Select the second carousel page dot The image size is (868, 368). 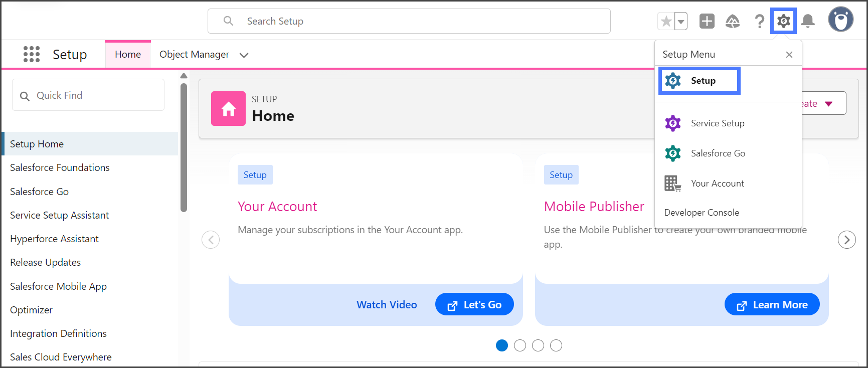pos(520,345)
